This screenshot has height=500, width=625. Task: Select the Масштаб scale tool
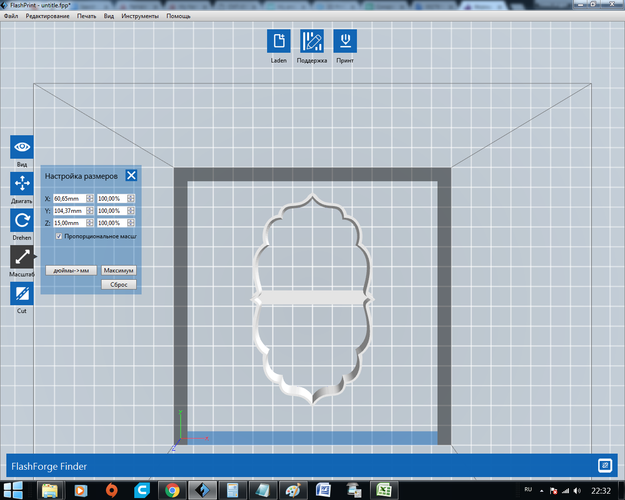pyautogui.click(x=22, y=257)
